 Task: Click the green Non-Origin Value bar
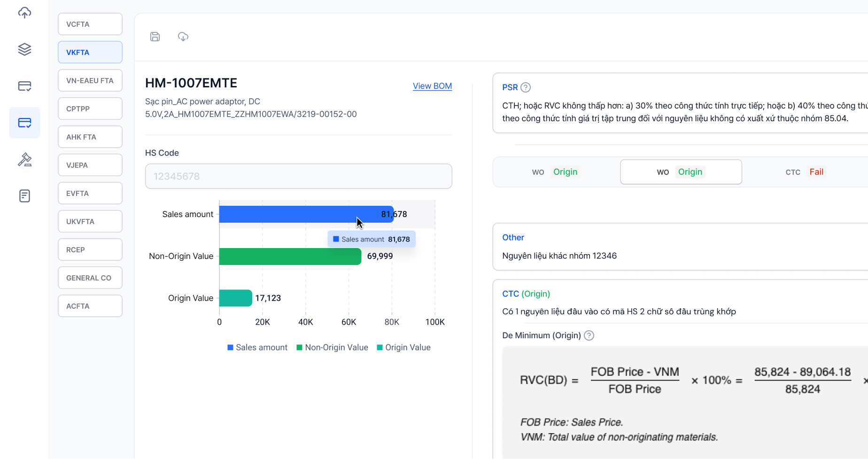pyautogui.click(x=290, y=257)
